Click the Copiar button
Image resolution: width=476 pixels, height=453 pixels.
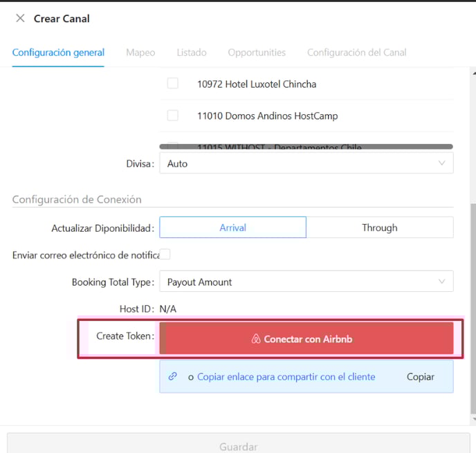(x=420, y=377)
